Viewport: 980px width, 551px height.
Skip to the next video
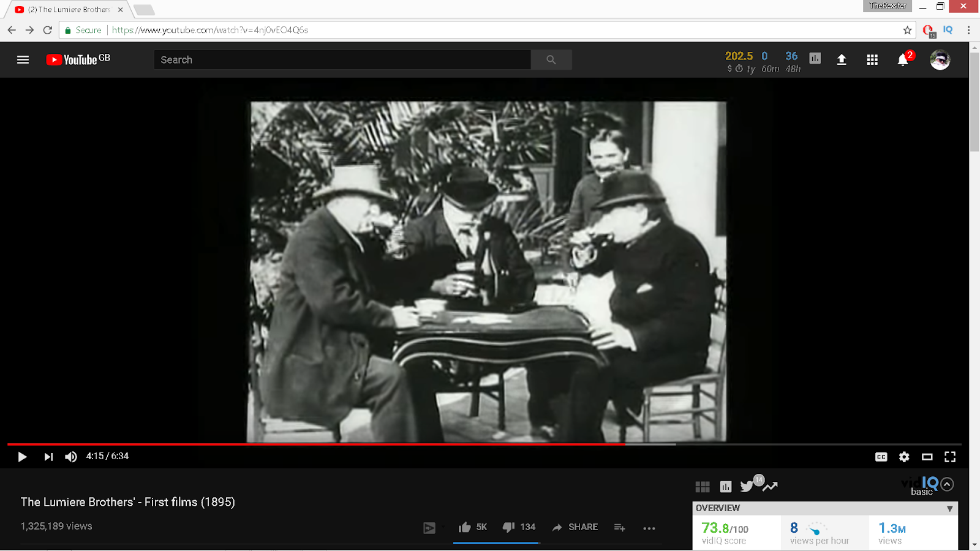[48, 457]
